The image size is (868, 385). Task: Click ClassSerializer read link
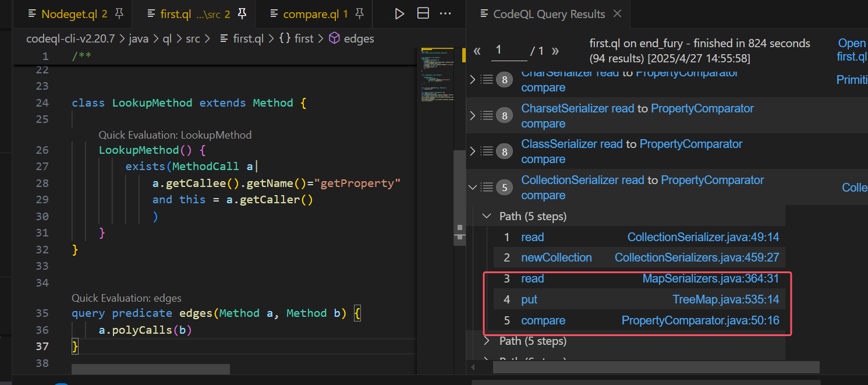pyautogui.click(x=572, y=144)
